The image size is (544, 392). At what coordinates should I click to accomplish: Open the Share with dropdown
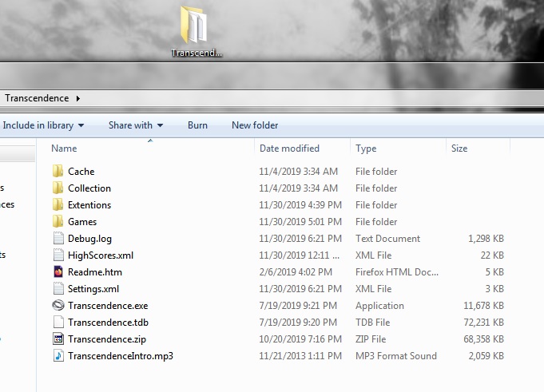136,125
